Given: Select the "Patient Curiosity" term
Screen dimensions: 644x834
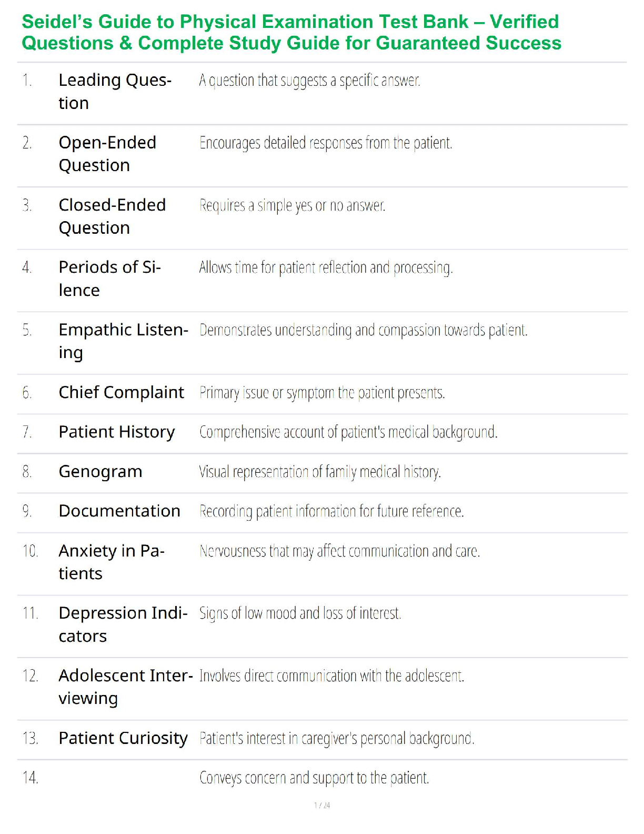Looking at the screenshot, I should 123,738.
